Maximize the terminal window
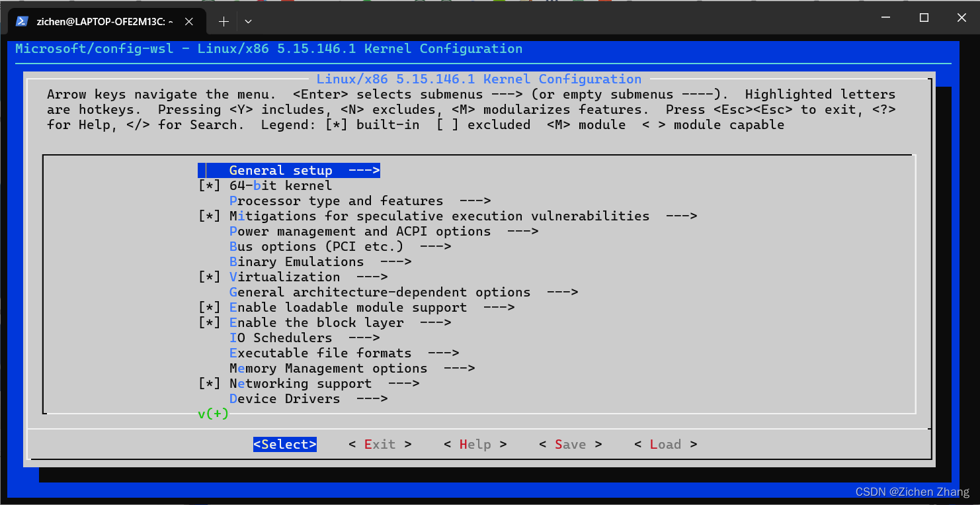The height and width of the screenshot is (505, 980). (x=924, y=18)
